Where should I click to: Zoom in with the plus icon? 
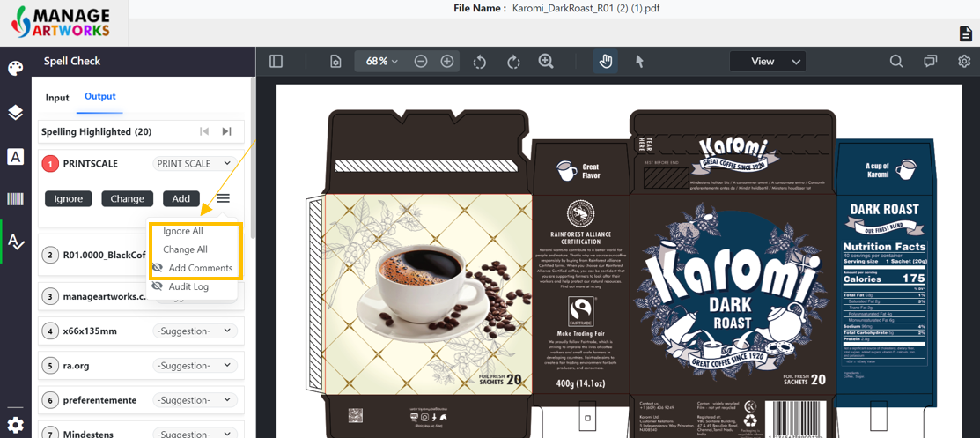tap(447, 62)
